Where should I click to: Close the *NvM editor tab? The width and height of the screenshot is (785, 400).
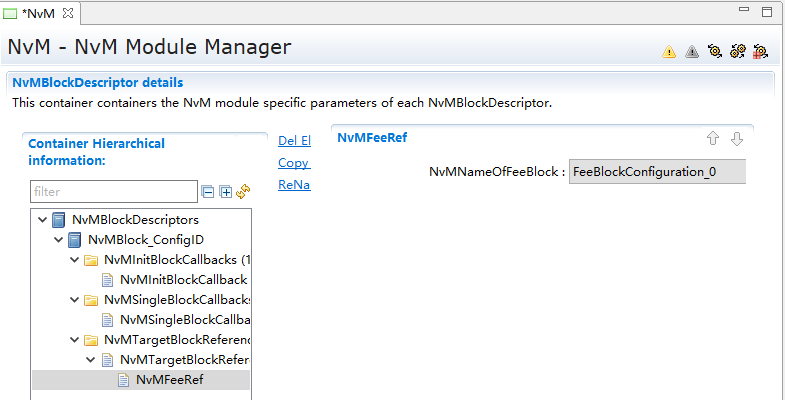68,14
